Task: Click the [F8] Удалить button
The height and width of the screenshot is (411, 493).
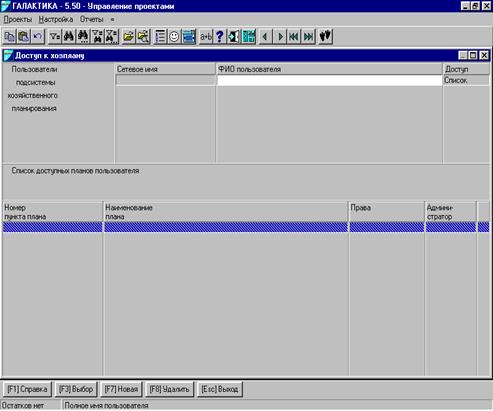Action: [x=169, y=389]
